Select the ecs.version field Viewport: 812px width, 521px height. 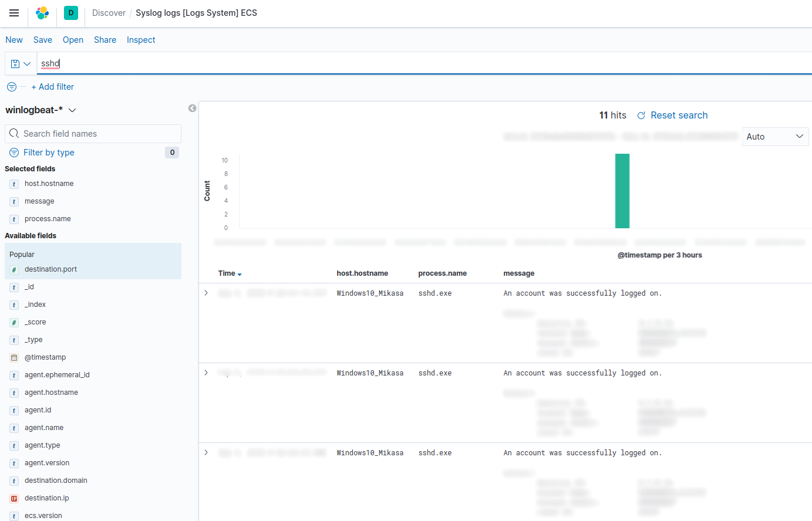coord(43,516)
